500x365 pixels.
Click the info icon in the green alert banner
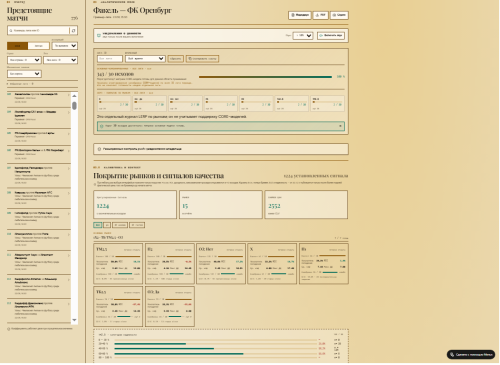tap(101, 126)
